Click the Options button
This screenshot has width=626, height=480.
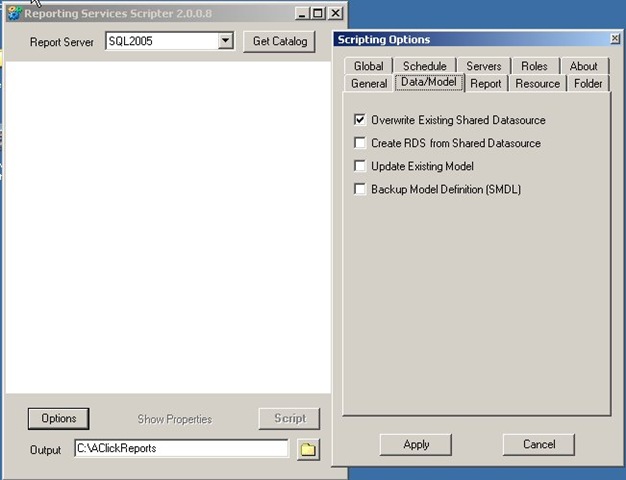(x=59, y=419)
